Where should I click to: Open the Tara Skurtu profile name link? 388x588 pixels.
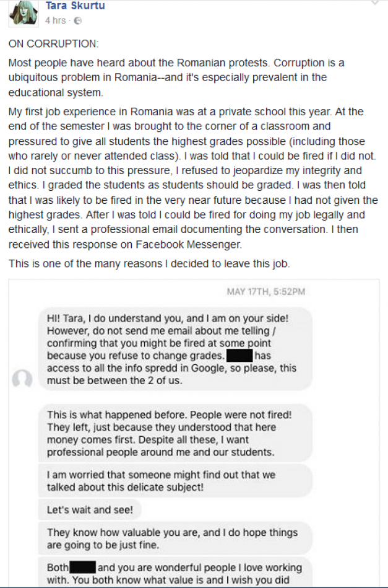tap(75, 6)
